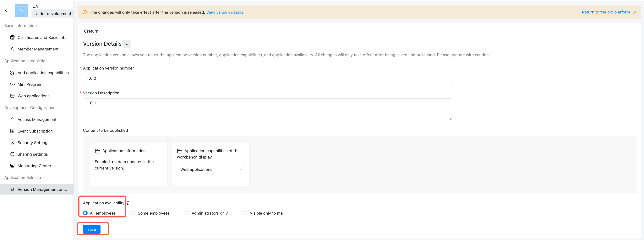The image size is (644, 240).
Task: Open Certificates and Basic Info icon
Action: (x=12, y=37)
